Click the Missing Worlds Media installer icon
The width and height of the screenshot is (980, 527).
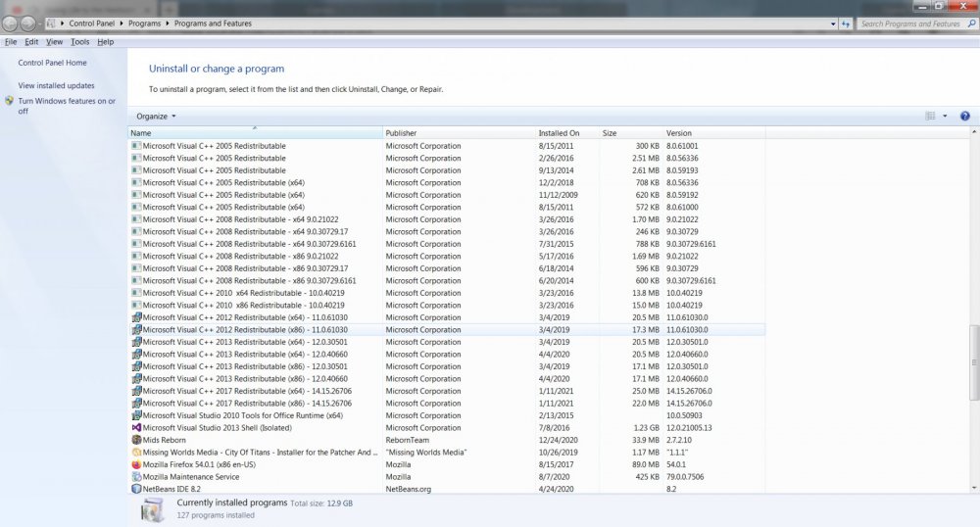coord(136,453)
